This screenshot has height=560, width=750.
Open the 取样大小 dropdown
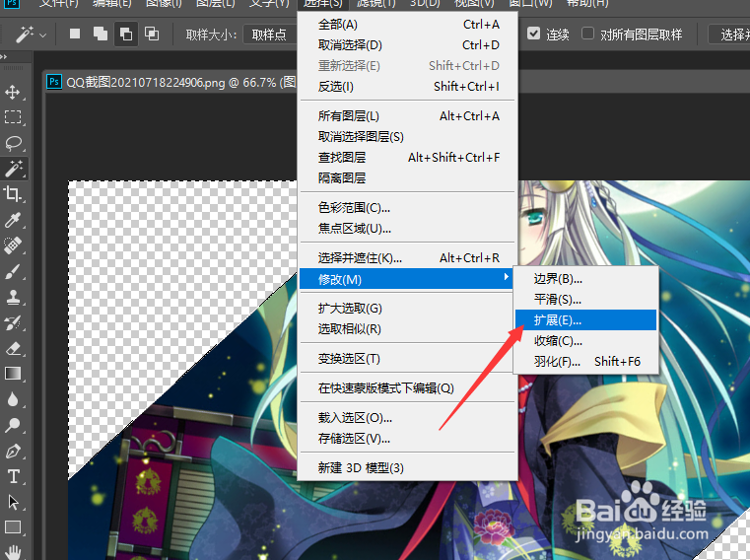point(270,35)
